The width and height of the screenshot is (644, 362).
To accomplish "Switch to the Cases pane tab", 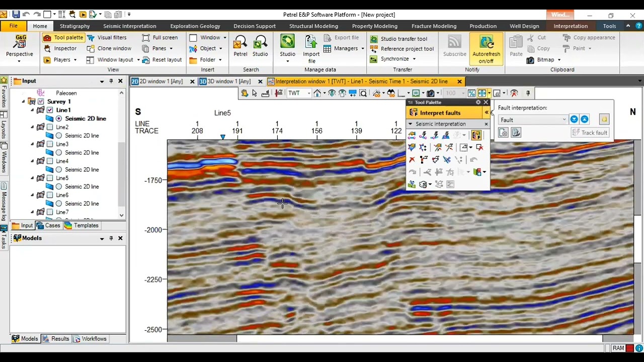I will (x=48, y=226).
